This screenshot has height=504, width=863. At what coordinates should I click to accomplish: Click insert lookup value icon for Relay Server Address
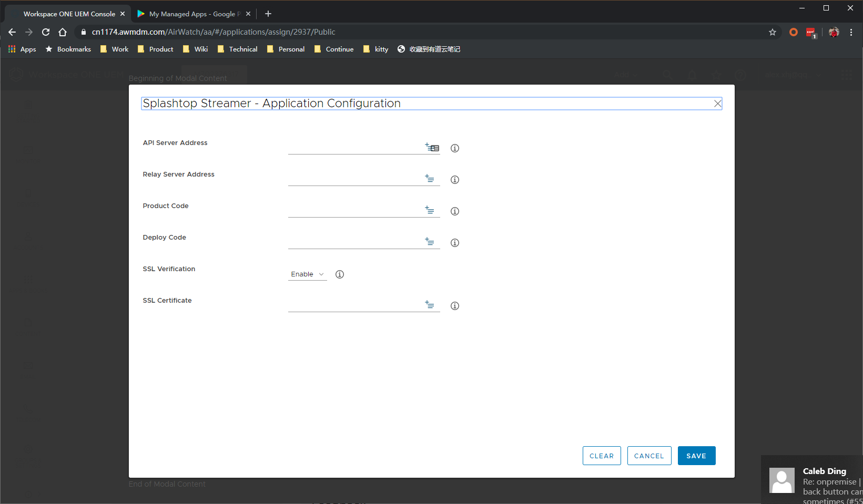430,179
